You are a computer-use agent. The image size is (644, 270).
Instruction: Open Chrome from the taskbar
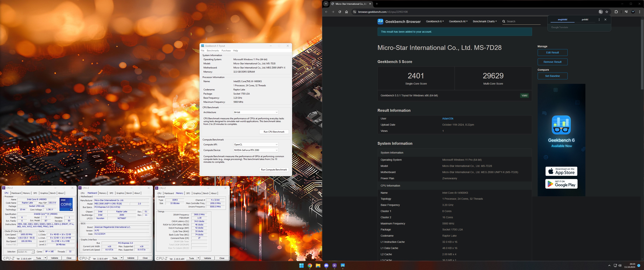tap(310, 265)
